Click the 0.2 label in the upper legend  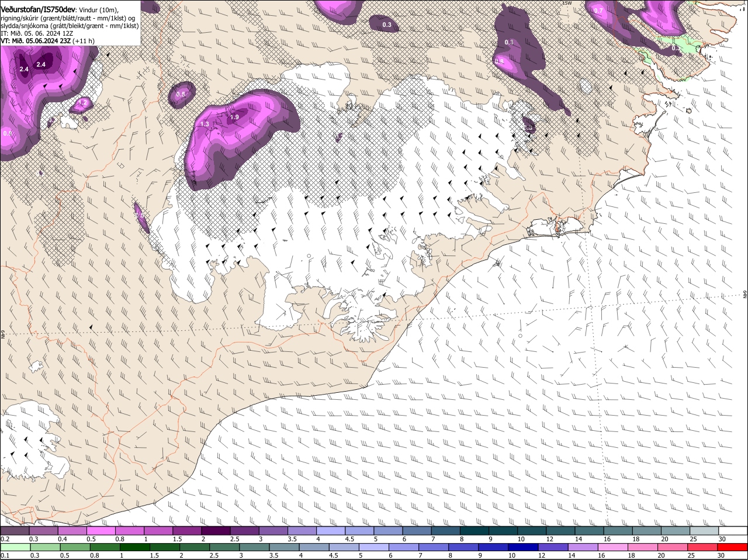[5, 539]
